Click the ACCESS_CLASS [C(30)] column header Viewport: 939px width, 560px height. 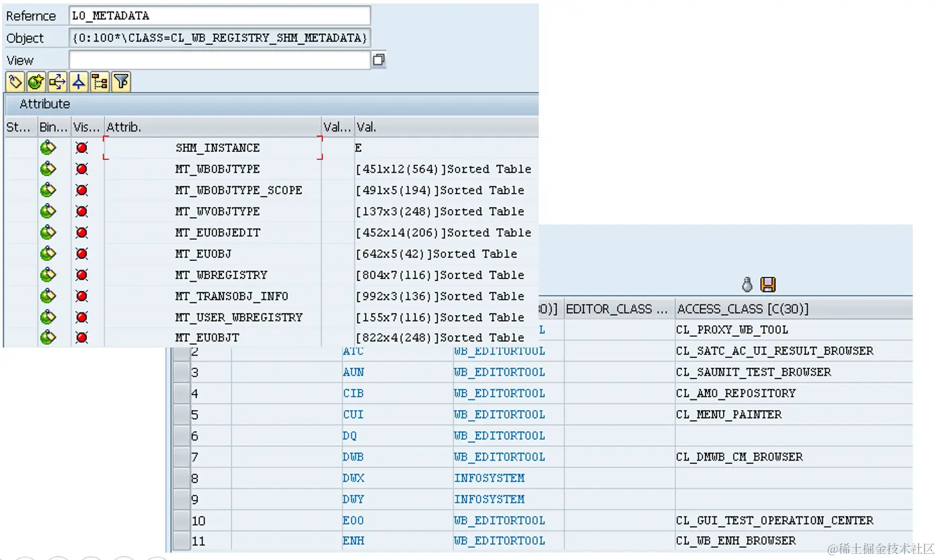coord(794,309)
